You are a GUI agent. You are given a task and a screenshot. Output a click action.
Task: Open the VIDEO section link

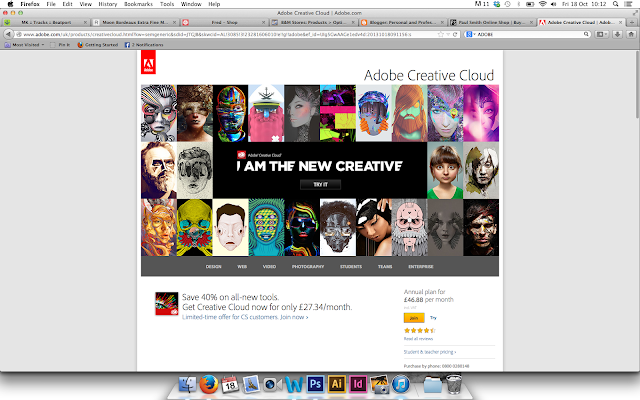(x=269, y=267)
